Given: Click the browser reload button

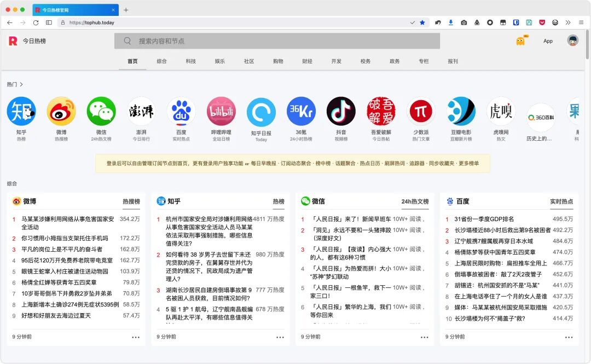Looking at the screenshot, I should tap(36, 22).
